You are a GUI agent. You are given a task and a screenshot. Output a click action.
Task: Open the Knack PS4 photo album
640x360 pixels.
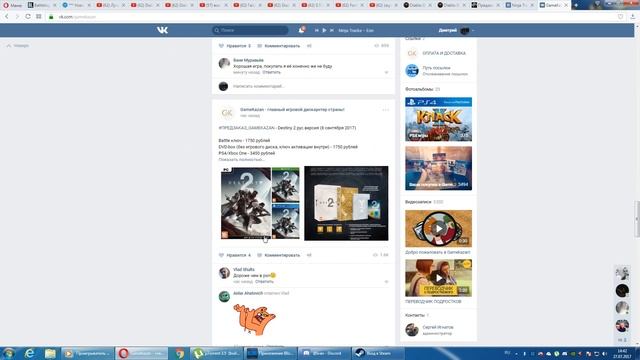click(438, 119)
